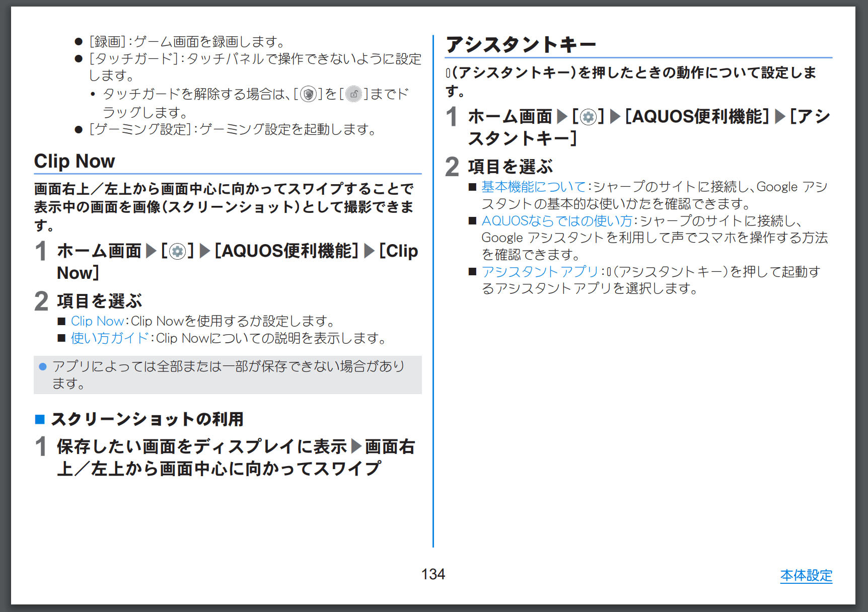Go to '本体設定' footer link

click(806, 575)
